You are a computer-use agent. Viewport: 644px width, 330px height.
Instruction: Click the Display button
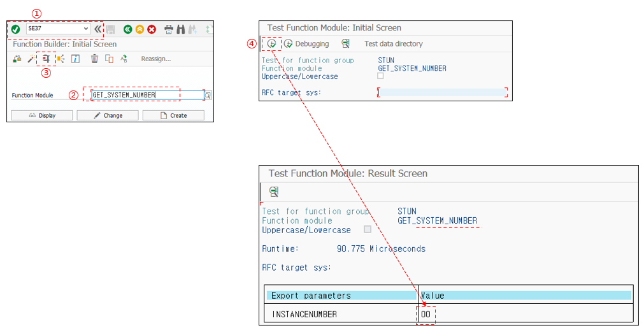coord(42,115)
